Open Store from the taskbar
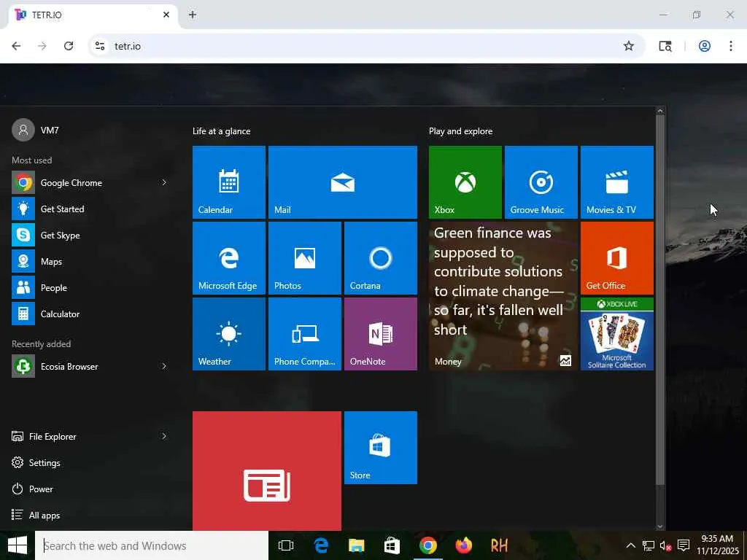Viewport: 747px width, 560px height. pos(392,545)
